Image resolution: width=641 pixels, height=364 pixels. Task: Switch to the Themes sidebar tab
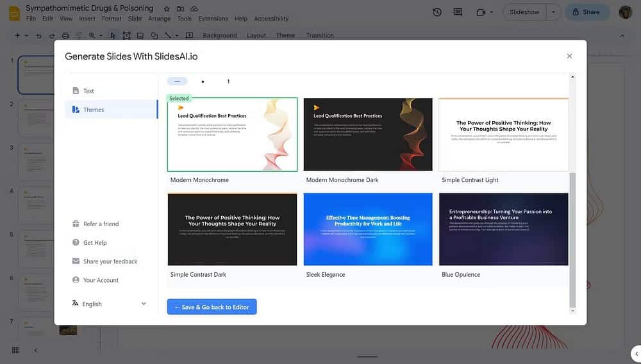[x=93, y=110]
